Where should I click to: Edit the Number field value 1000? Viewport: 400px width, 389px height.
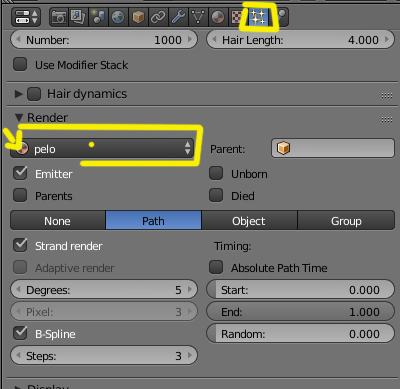tap(104, 40)
